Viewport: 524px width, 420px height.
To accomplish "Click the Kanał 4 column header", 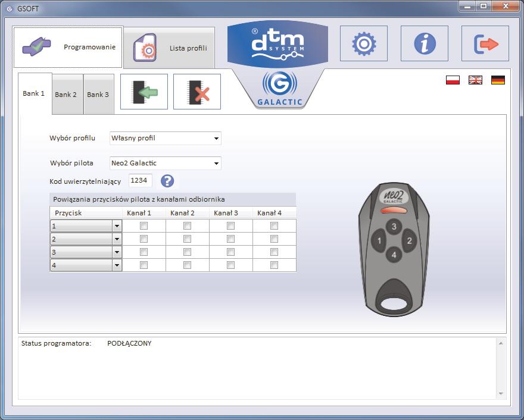I will [x=274, y=213].
